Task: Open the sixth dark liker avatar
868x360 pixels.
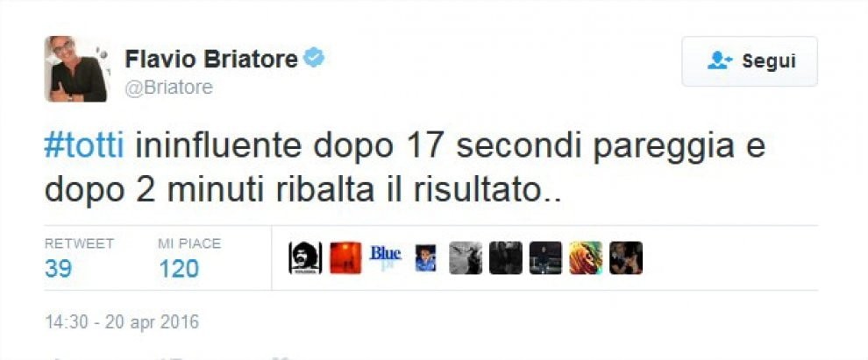Action: pyautogui.click(x=505, y=258)
